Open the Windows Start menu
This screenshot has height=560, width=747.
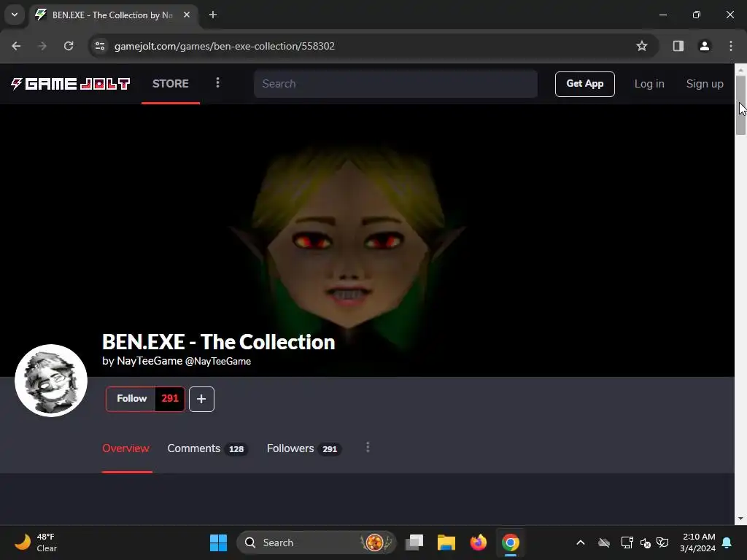218,542
